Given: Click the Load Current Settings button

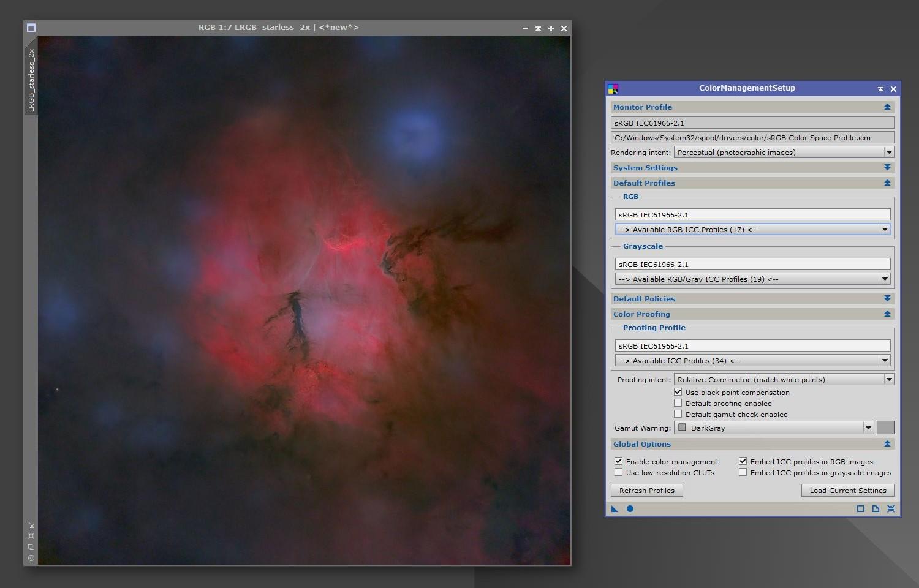Looking at the screenshot, I should point(848,490).
